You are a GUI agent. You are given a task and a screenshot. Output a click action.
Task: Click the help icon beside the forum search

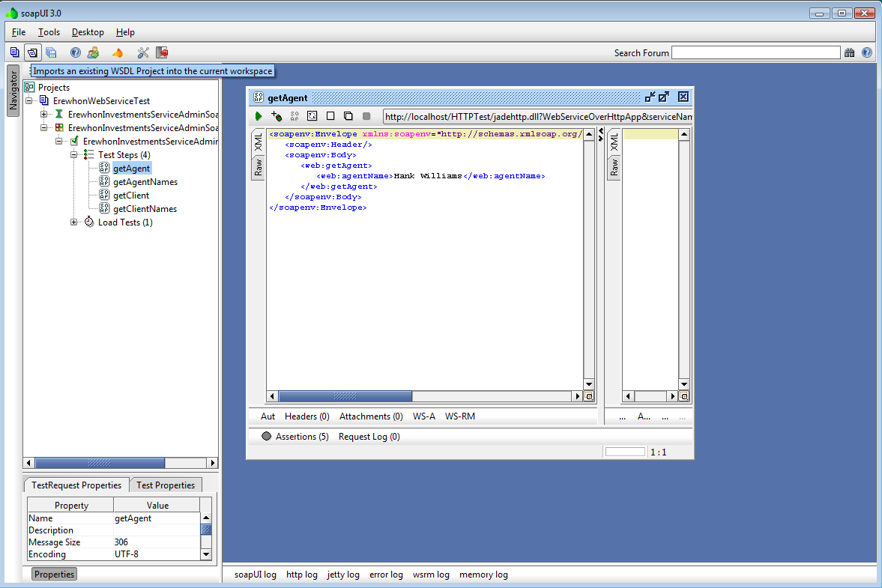point(867,52)
